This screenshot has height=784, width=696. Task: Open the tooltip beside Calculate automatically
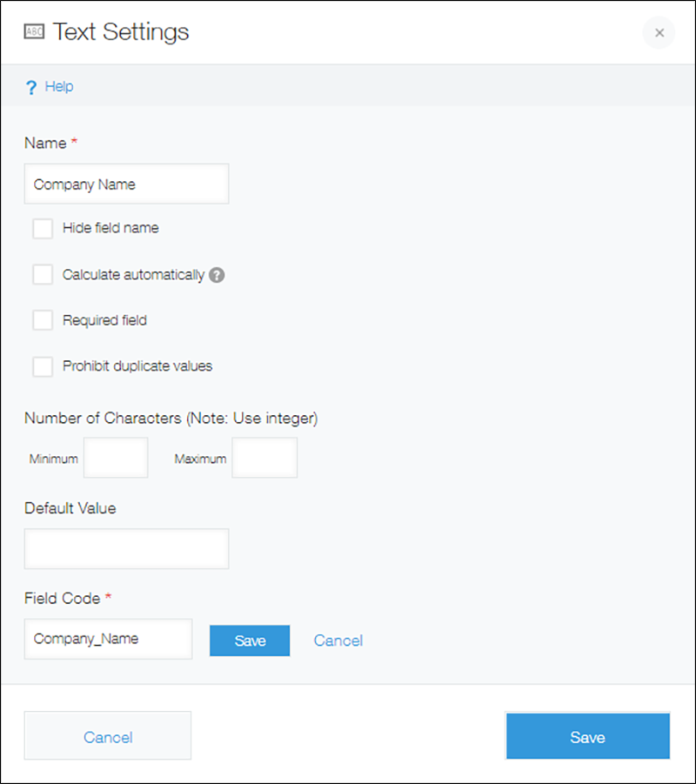point(216,274)
